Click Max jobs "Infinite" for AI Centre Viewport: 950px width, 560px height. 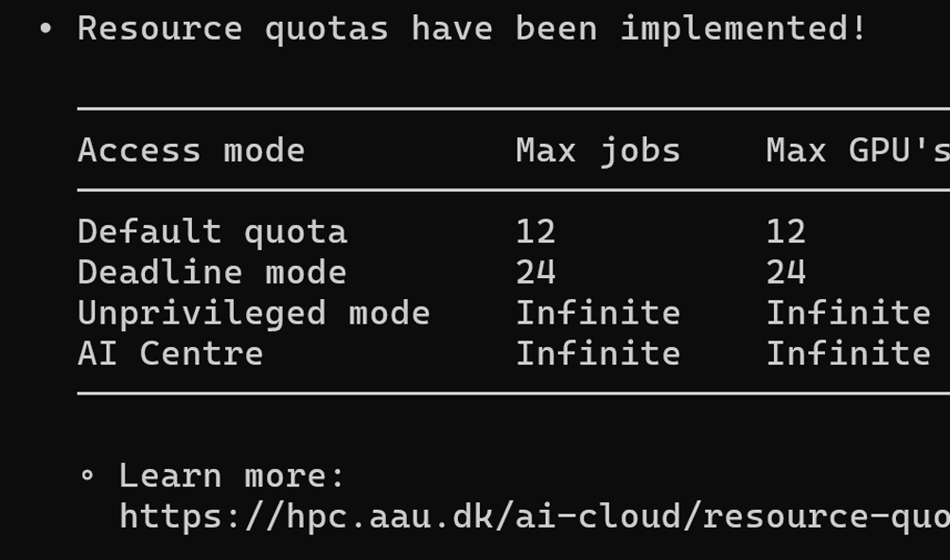pyautogui.click(x=598, y=354)
